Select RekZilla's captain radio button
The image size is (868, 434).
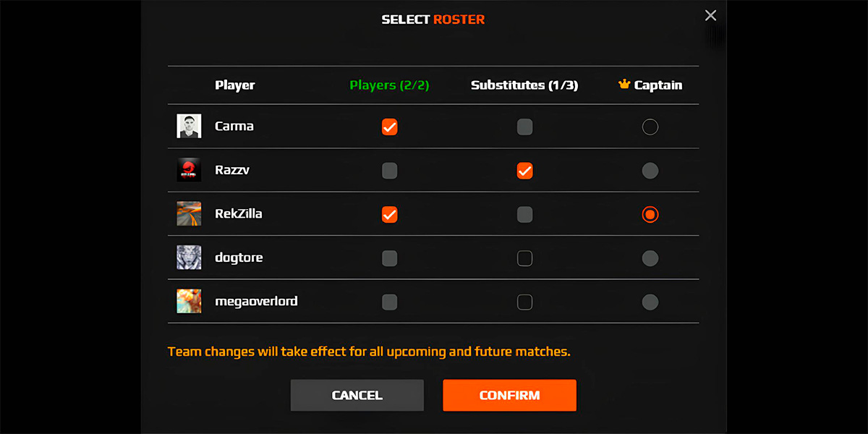coord(650,214)
